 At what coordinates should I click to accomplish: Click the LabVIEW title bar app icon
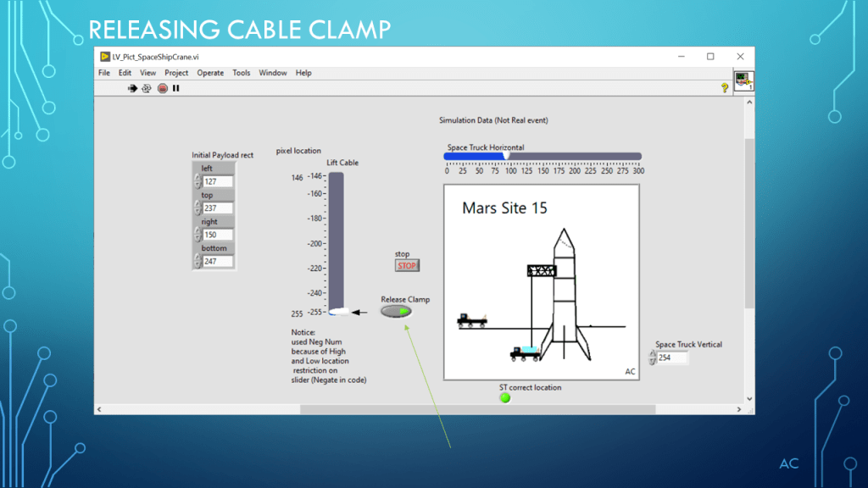(x=104, y=57)
